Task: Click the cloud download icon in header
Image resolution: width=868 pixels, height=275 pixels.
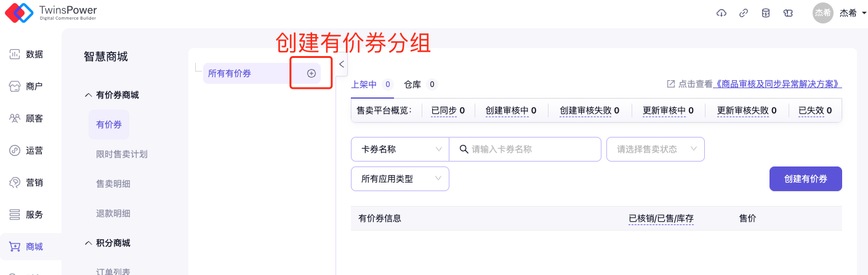Action: (721, 13)
